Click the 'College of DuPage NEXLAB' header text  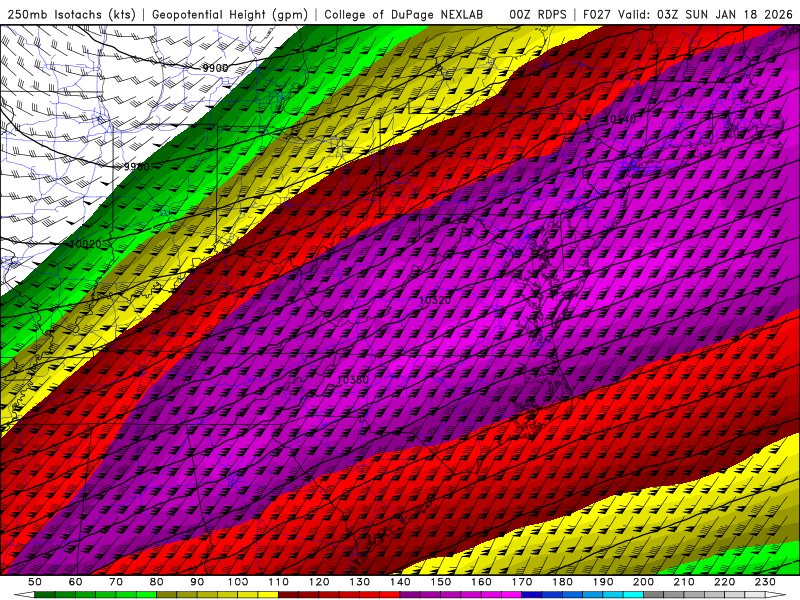403,14
